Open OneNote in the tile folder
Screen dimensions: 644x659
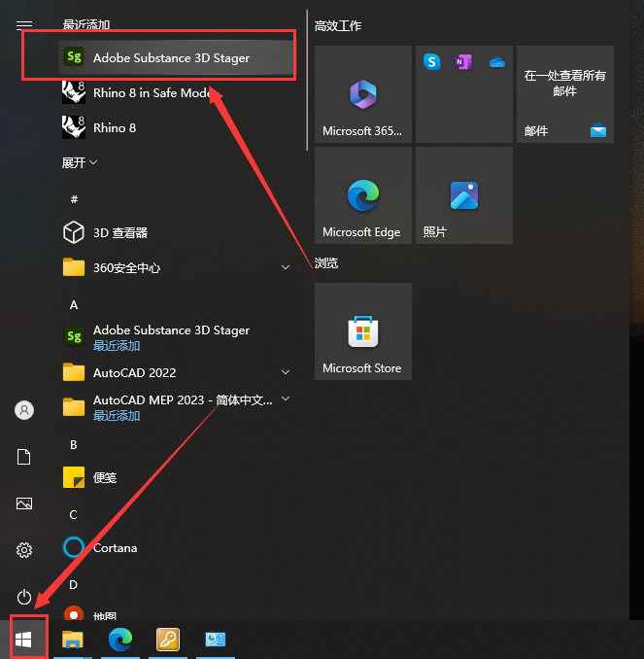point(463,62)
